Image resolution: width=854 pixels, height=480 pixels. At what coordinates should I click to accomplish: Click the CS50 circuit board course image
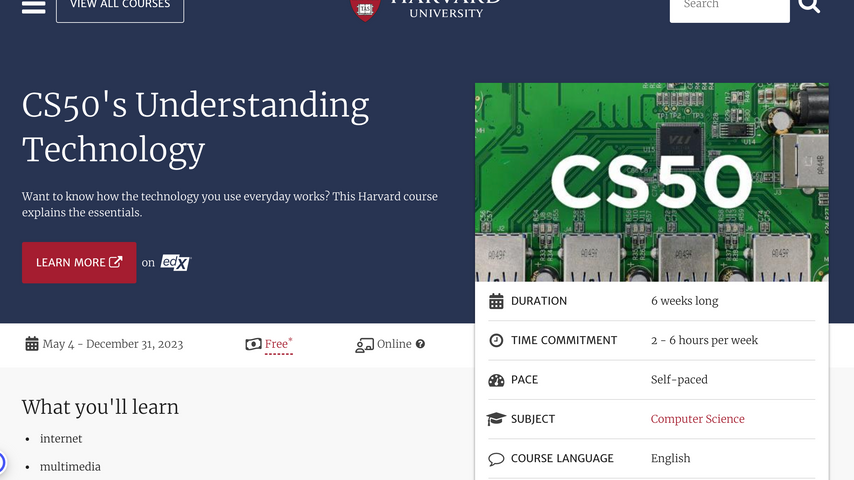(651, 182)
